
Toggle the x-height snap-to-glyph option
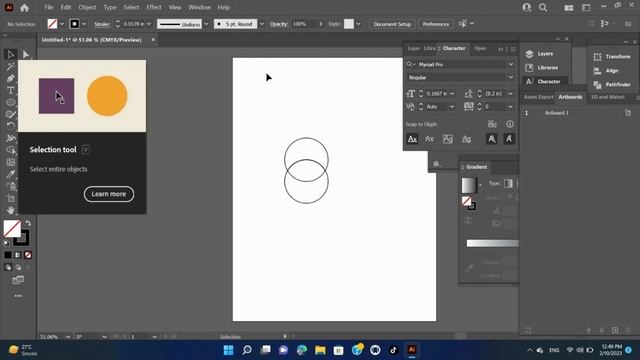tap(429, 139)
